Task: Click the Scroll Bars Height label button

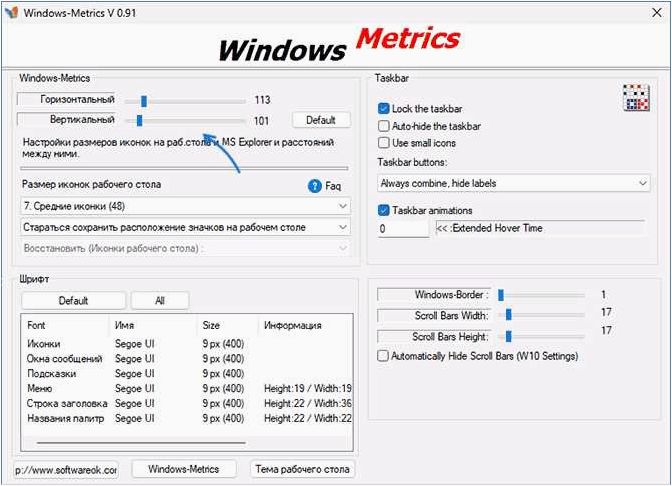Action: (x=434, y=336)
